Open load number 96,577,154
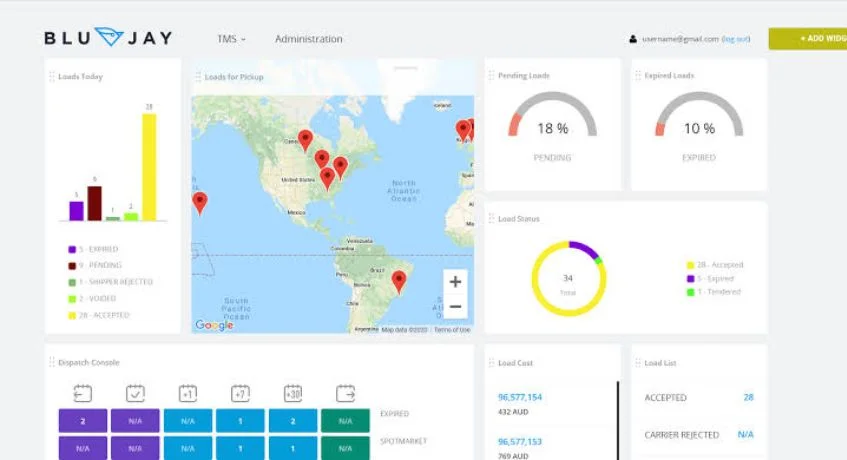This screenshot has height=460, width=847. 520,397
